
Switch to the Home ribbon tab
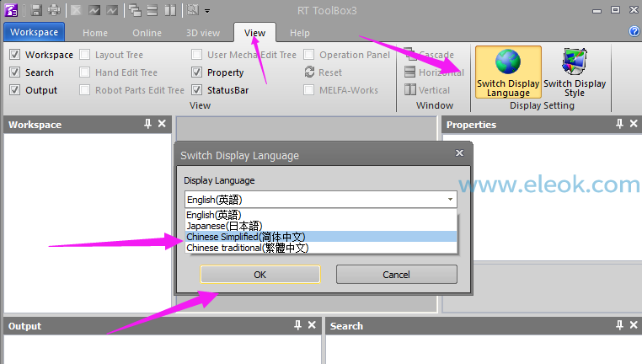pos(95,33)
